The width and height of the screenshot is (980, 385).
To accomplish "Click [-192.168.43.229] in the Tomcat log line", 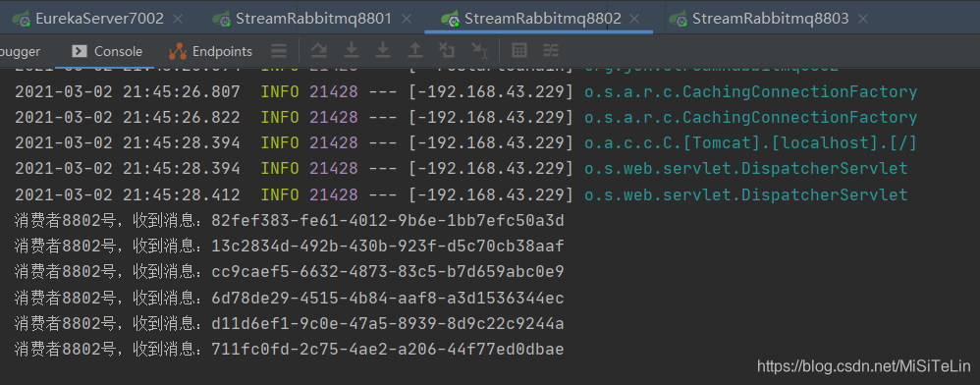I will (x=491, y=143).
